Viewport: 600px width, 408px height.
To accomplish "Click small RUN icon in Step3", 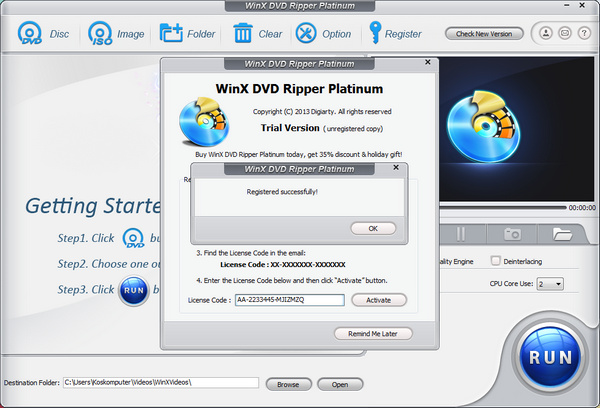I will point(134,290).
